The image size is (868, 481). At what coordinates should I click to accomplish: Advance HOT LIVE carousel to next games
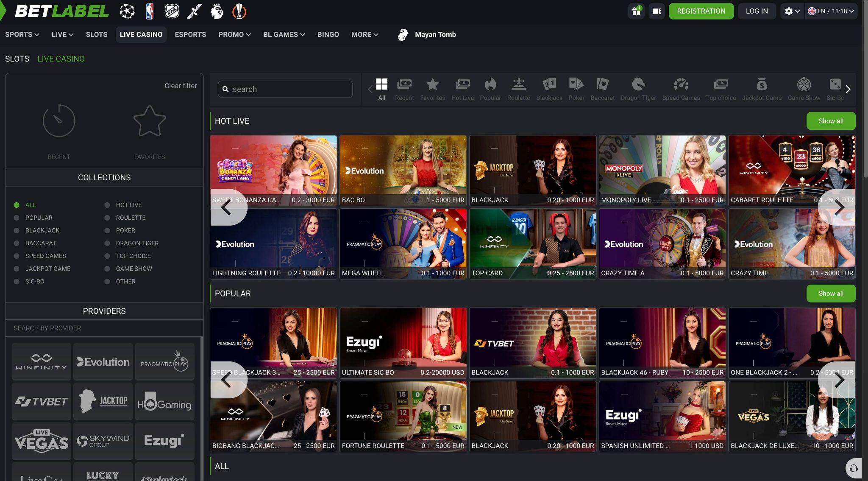tap(837, 207)
